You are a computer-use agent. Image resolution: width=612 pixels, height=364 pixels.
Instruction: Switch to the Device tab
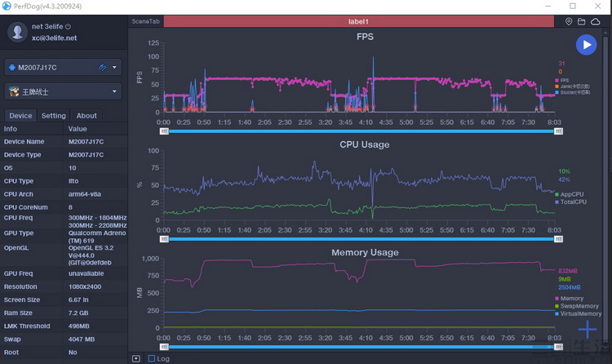point(20,116)
